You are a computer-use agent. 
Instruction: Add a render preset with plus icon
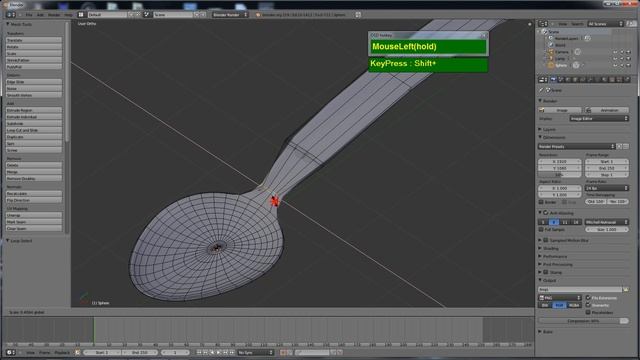[x=619, y=146]
